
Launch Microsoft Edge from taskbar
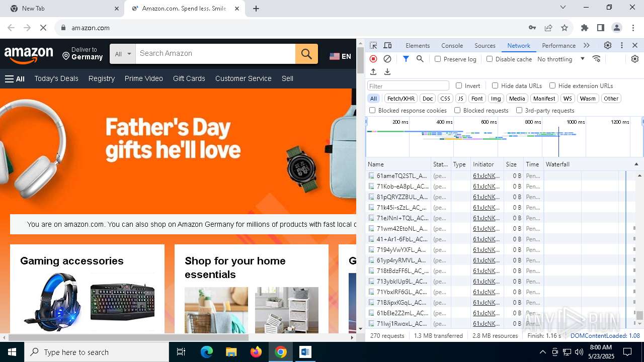(207, 352)
